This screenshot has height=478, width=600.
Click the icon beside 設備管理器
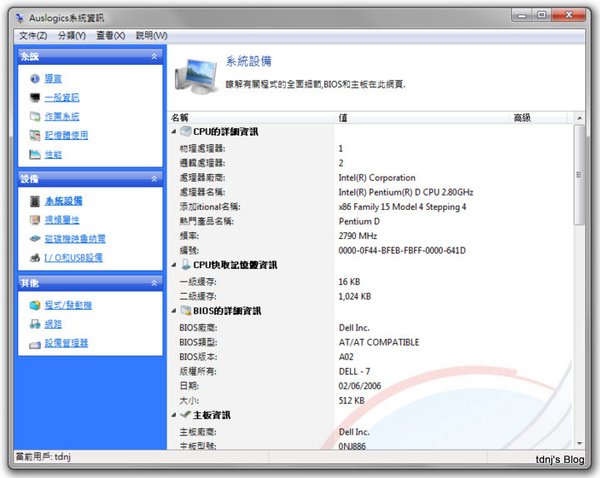(x=35, y=344)
